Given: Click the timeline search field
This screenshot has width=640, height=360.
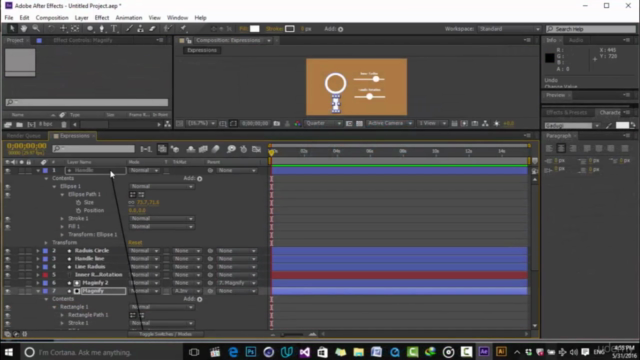Looking at the screenshot, I should pos(93,149).
